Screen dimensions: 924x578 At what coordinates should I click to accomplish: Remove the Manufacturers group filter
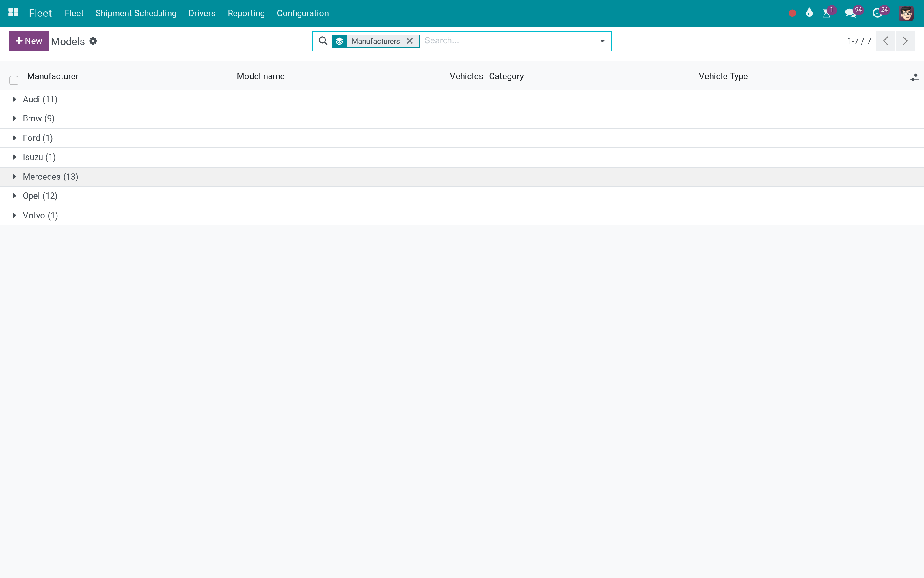click(x=410, y=41)
